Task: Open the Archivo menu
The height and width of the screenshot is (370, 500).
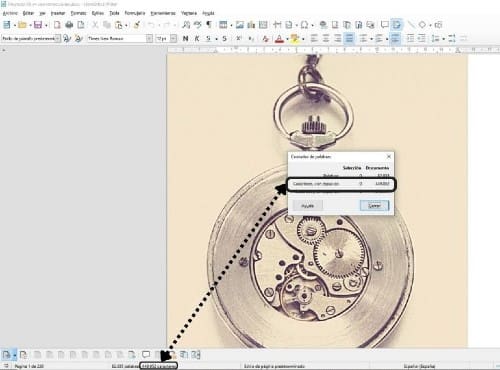Action: [10, 13]
